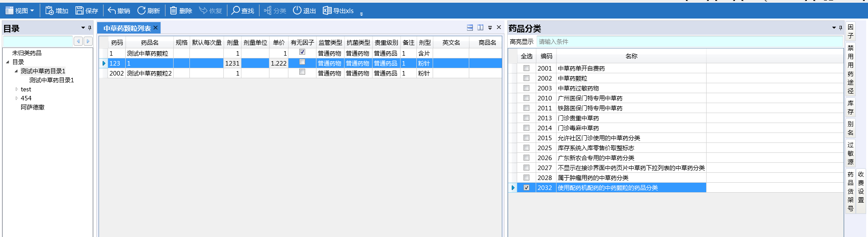This screenshot has height=237, width=868.
Task: Select the child 测试中草药目录1 tree item
Action: 52,80
